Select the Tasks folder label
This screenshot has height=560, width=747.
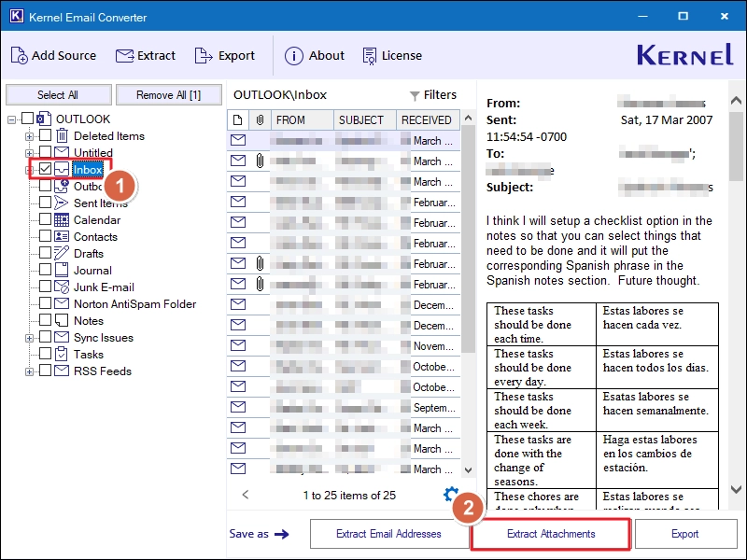[89, 355]
